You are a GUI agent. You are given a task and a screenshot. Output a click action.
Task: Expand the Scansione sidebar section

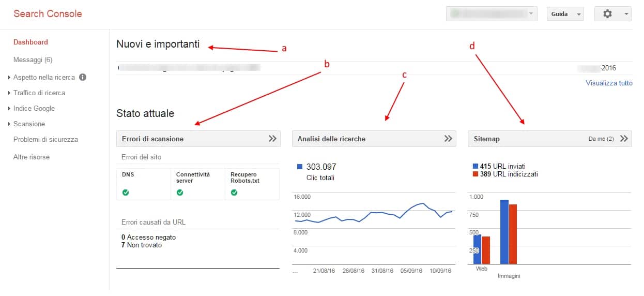pyautogui.click(x=29, y=124)
